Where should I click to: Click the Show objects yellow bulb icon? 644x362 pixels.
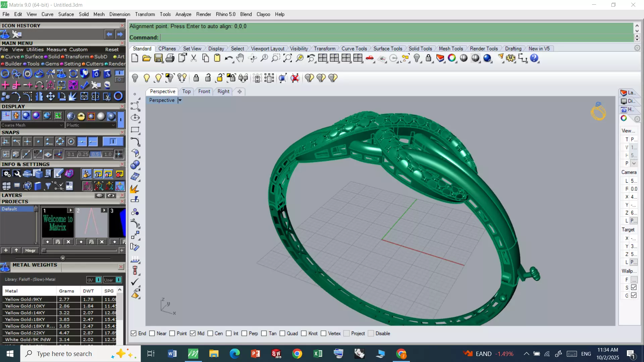(147, 78)
